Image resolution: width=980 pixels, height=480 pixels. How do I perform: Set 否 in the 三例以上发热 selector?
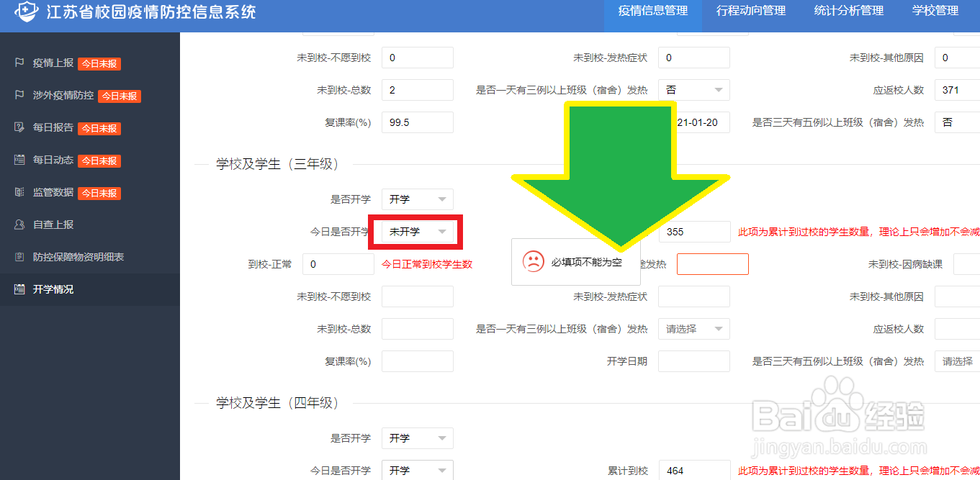693,89
